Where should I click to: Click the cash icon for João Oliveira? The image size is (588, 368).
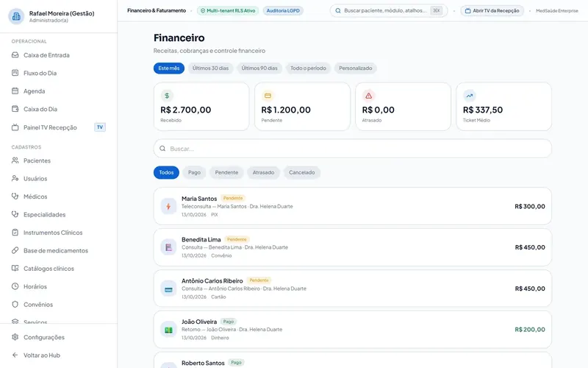coord(168,329)
